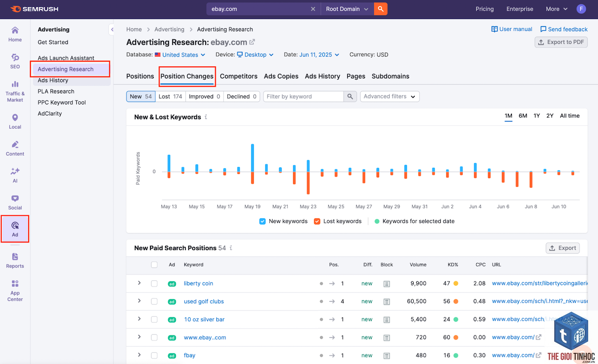598x364 pixels.
Task: Click the ebay.com domain search field
Action: pos(258,9)
